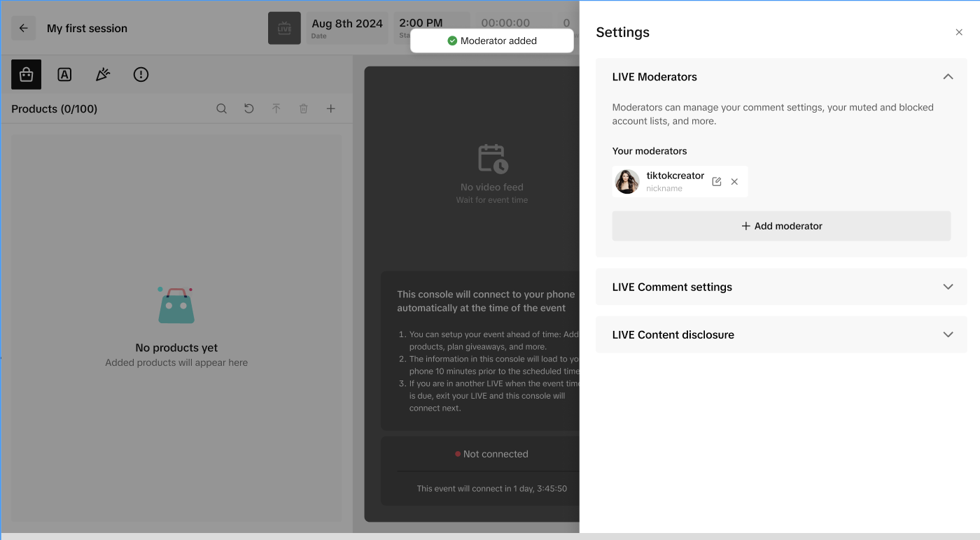Add a product with plus icon
This screenshot has width=980, height=540.
coord(331,109)
